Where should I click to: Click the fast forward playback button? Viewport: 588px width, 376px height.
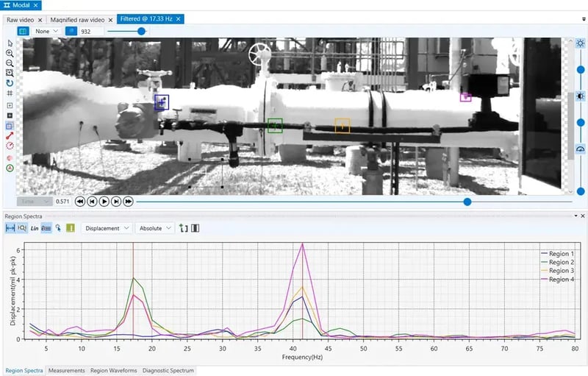[128, 201]
